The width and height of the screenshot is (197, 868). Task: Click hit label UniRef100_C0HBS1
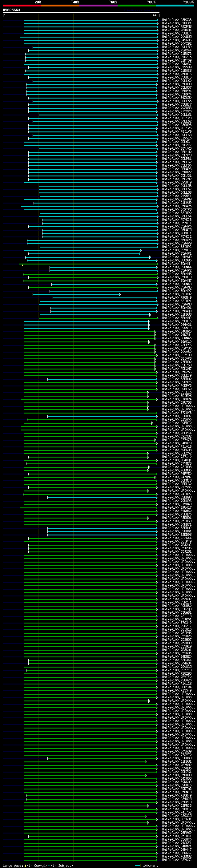click(x=177, y=524)
